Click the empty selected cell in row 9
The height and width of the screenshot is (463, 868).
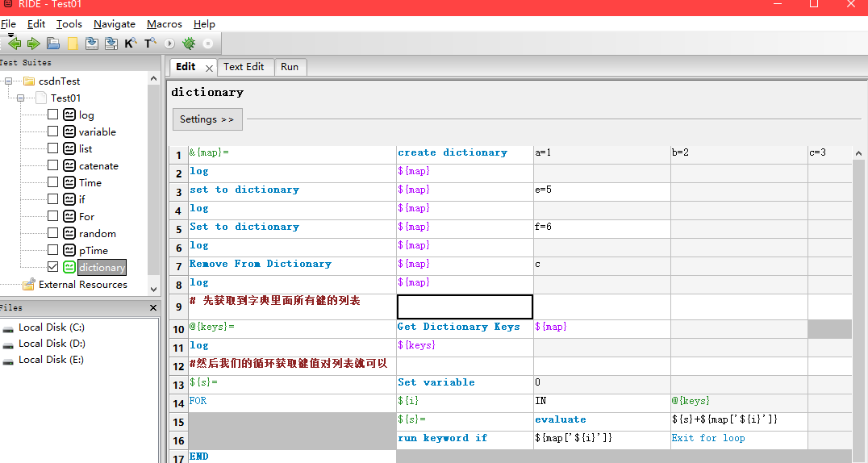point(465,307)
